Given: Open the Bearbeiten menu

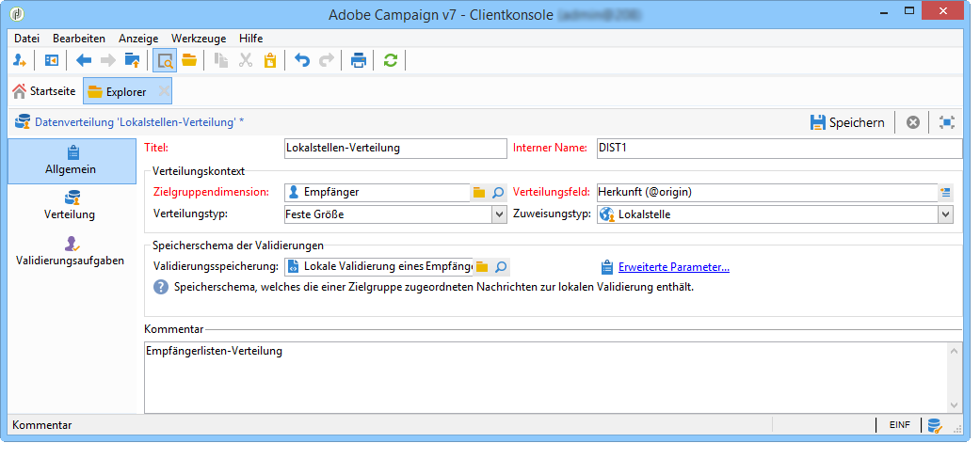Looking at the screenshot, I should pyautogui.click(x=79, y=39).
